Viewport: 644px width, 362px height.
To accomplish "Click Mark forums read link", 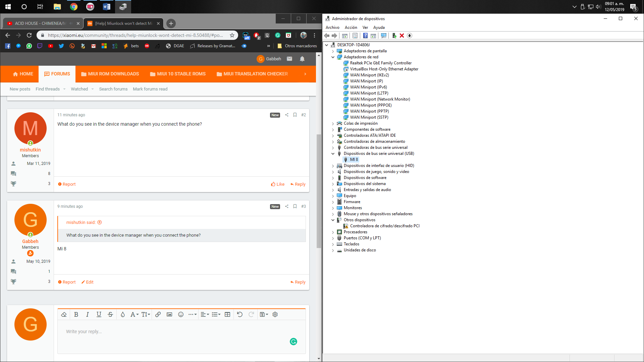I will coord(150,89).
